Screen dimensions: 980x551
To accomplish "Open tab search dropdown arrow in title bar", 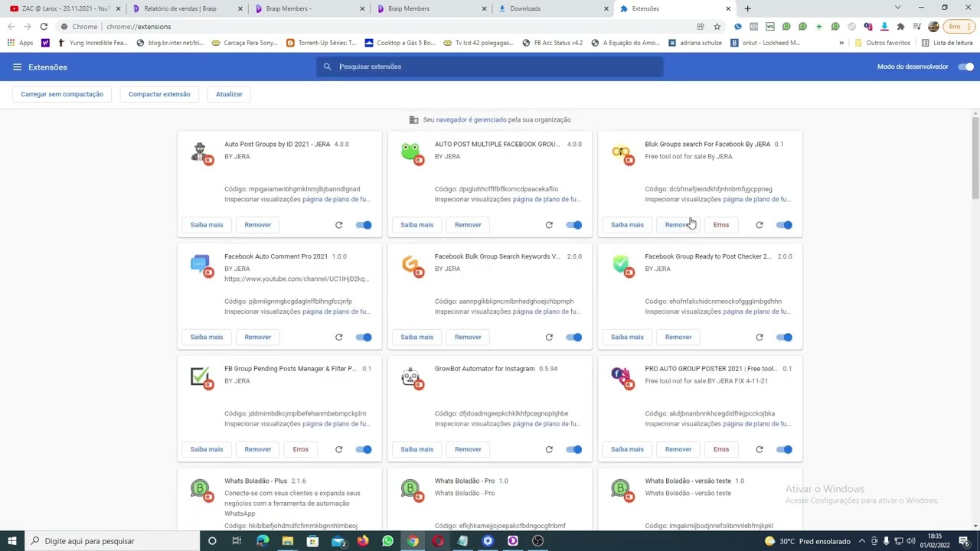I will [898, 8].
